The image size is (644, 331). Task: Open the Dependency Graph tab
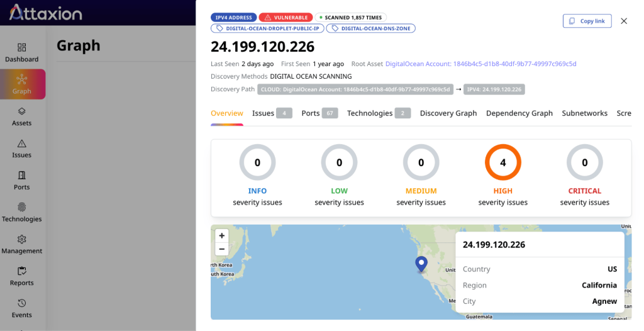tap(519, 113)
